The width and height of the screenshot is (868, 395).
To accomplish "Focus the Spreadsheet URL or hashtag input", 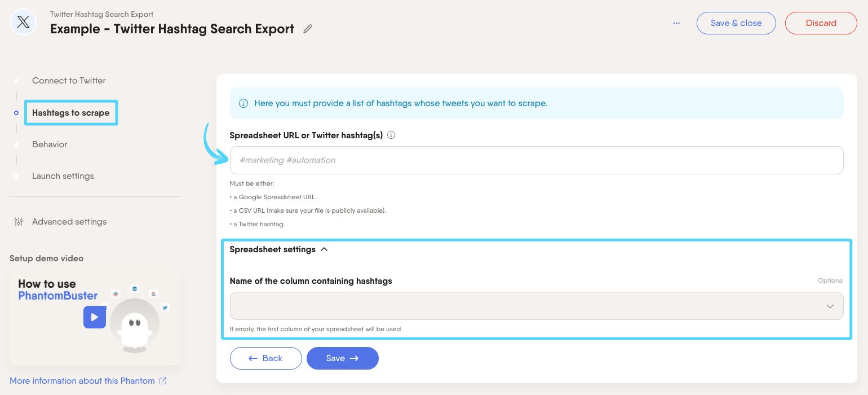I will point(537,160).
